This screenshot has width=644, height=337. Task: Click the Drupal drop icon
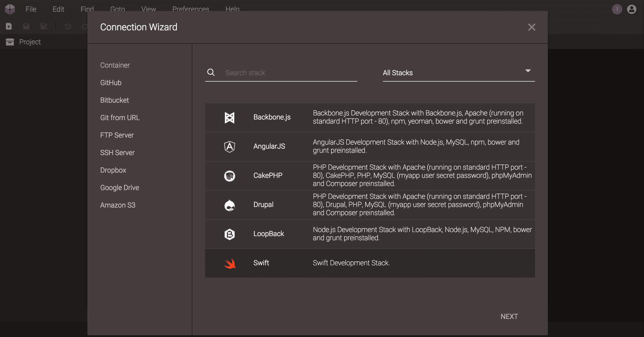click(x=229, y=205)
